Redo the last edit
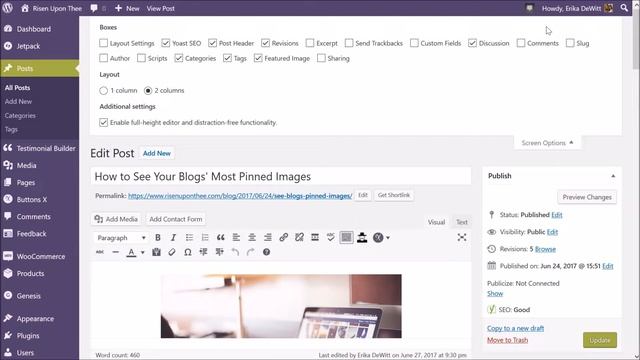Screen dimensions: 640x360 251,252
